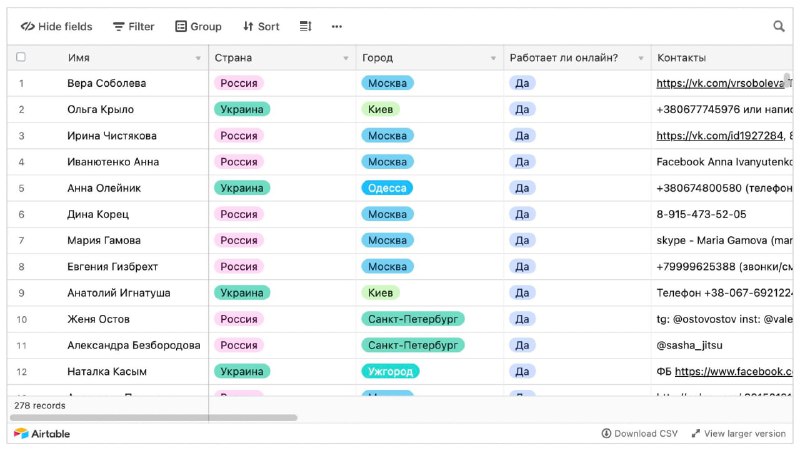Screen dimensions: 800x453
Task: Tick the select-all checkbox in header
Action: pos(21,57)
